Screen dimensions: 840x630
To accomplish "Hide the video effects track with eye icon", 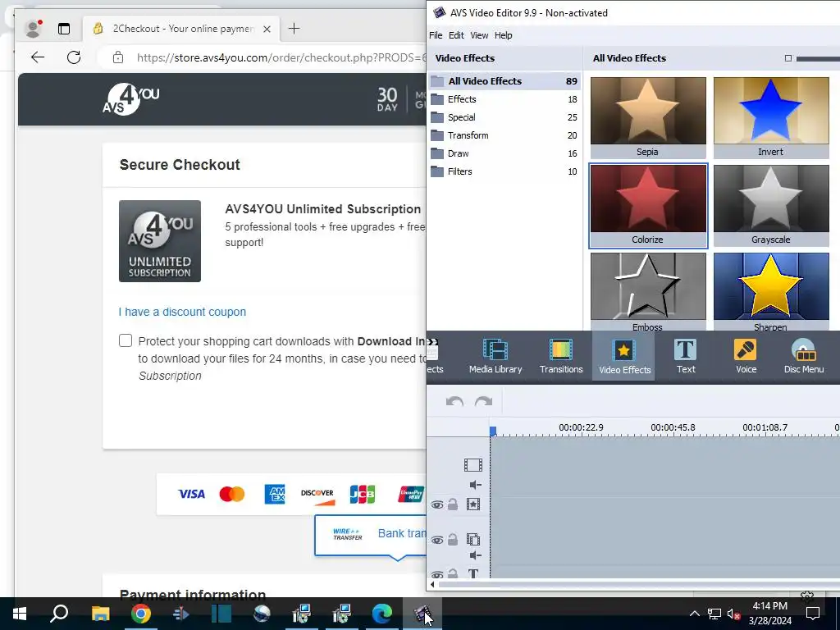I will click(437, 504).
